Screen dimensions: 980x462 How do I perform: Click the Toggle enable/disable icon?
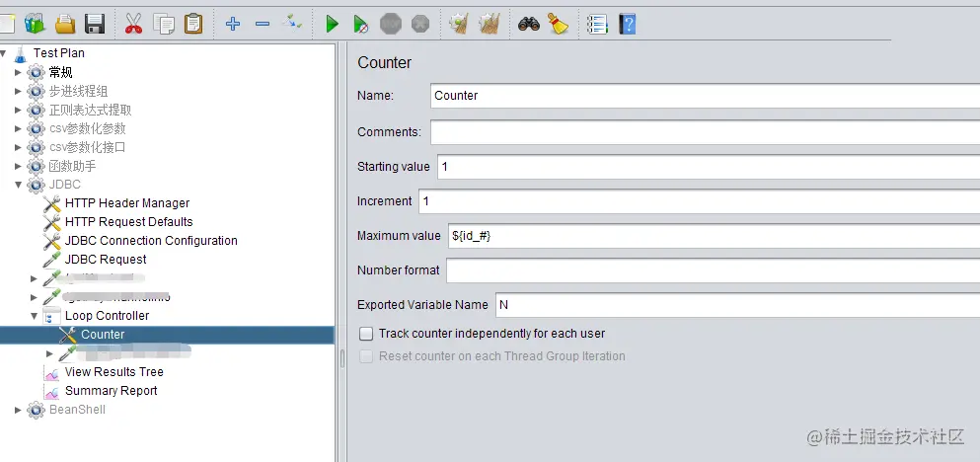tap(292, 23)
